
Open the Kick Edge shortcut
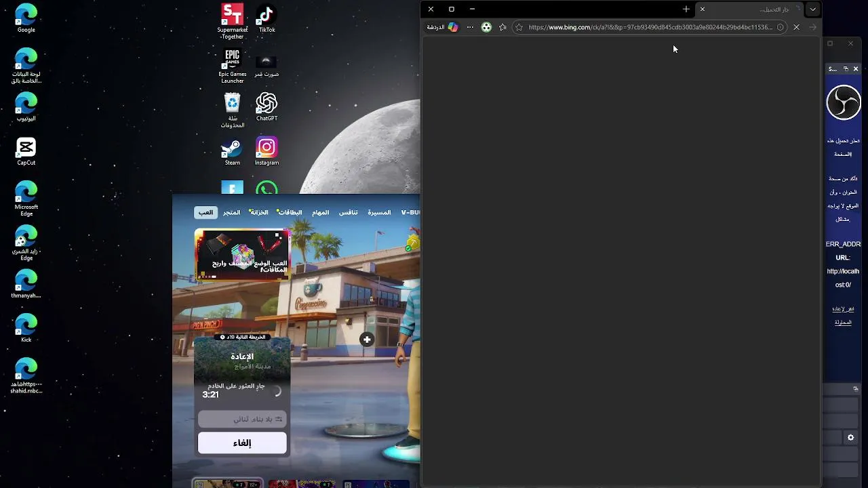pyautogui.click(x=26, y=328)
